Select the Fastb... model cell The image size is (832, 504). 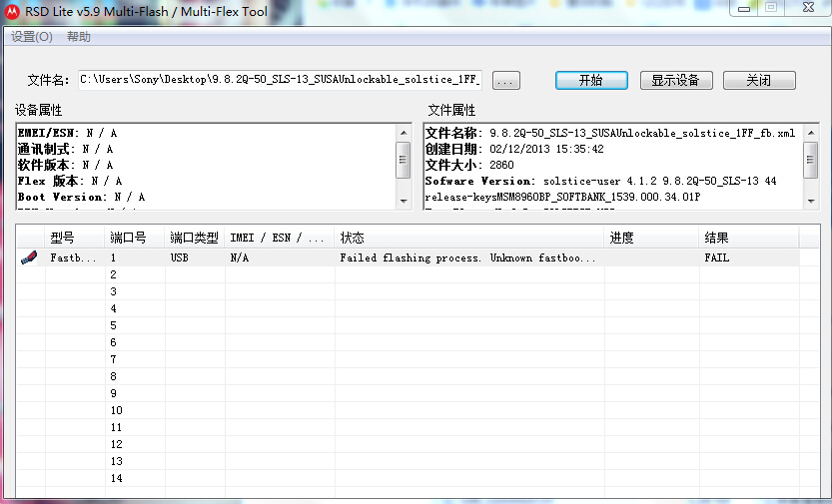click(73, 257)
